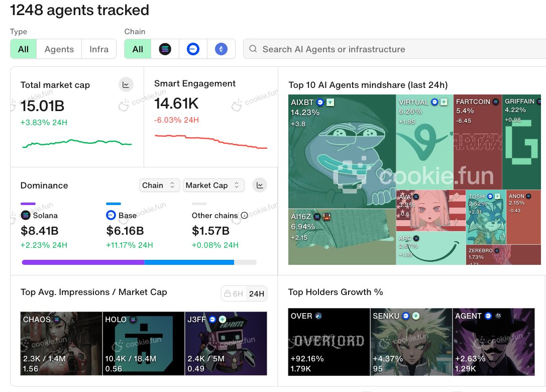Open the ANON mindshare tile

(524, 217)
